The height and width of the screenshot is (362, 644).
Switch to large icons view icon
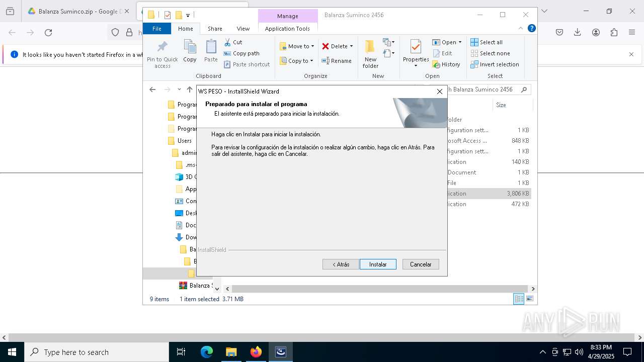click(529, 299)
